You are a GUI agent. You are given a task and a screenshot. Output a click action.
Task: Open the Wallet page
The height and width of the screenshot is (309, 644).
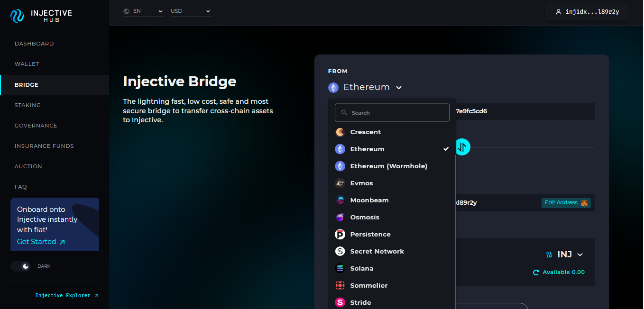coord(27,64)
